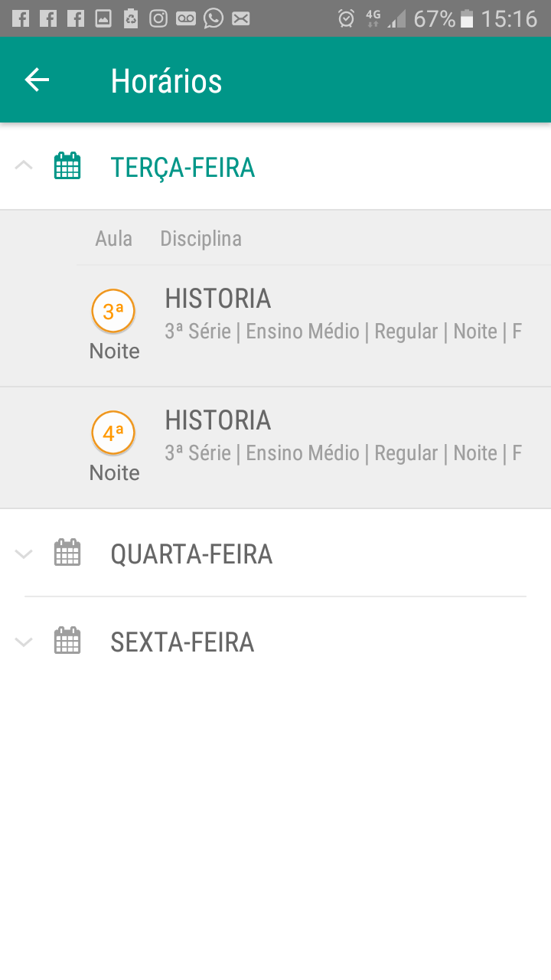Tap the alarm clock status icon

[346, 18]
